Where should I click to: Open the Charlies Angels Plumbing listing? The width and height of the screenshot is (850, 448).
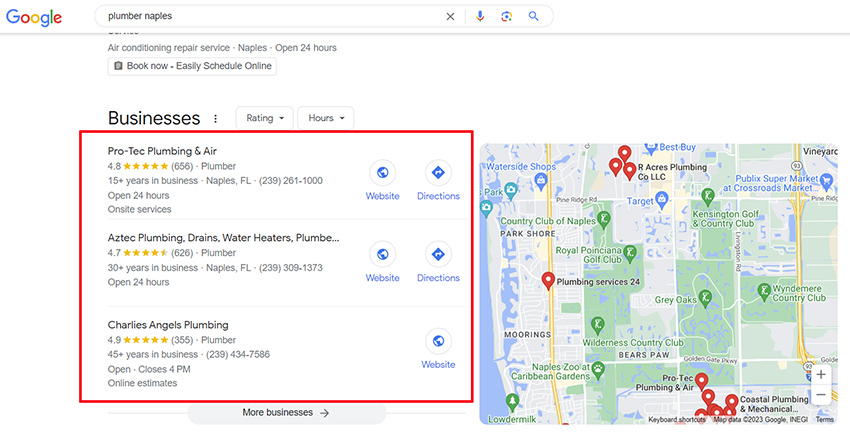click(x=168, y=325)
